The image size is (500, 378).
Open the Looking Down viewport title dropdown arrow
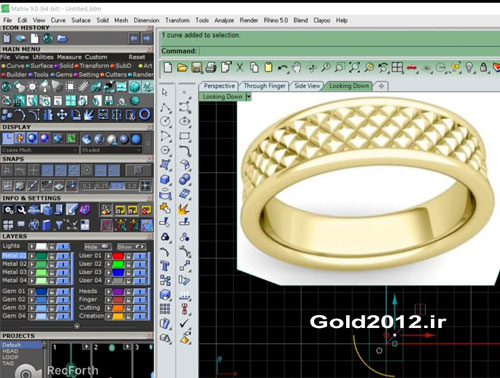click(248, 97)
